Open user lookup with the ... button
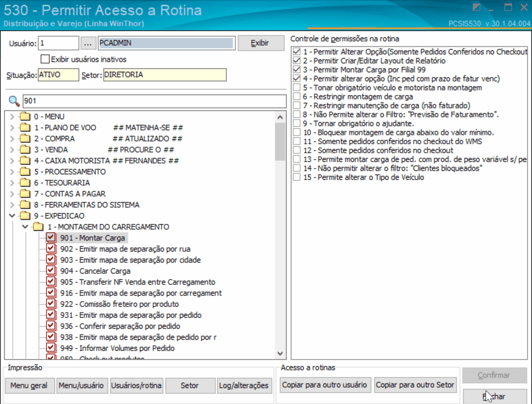Image resolution: width=532 pixels, height=404 pixels. tap(88, 44)
